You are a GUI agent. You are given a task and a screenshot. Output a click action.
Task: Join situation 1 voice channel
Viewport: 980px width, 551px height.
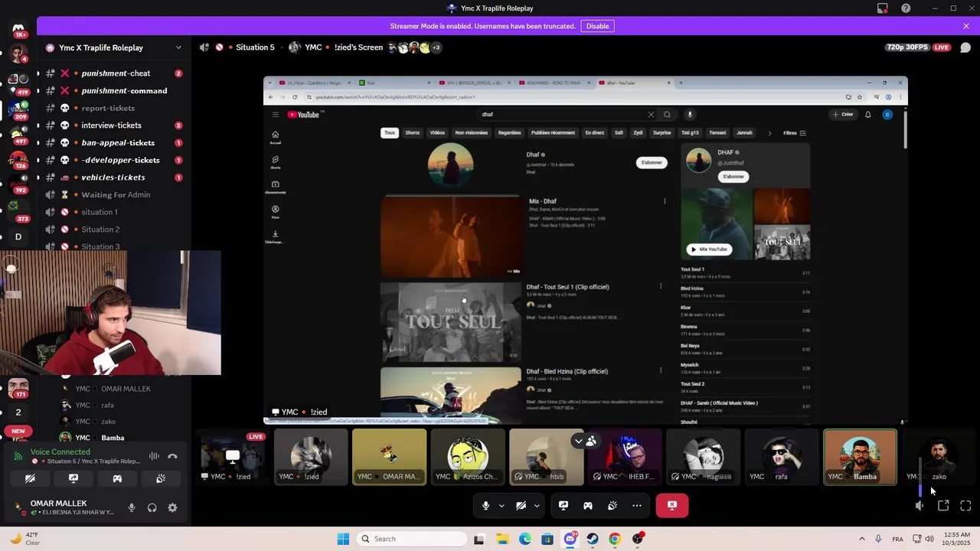[x=115, y=212]
